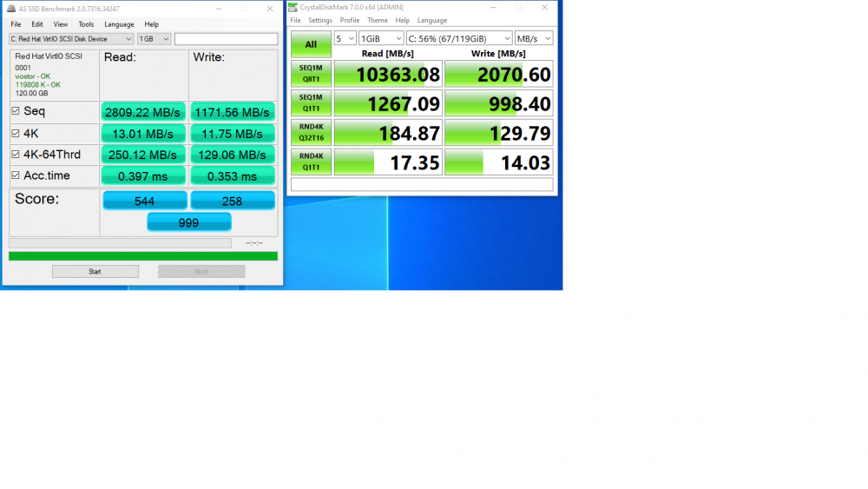868x489 pixels.
Task: Close the AS SSD Benchmark window
Action: (x=270, y=9)
